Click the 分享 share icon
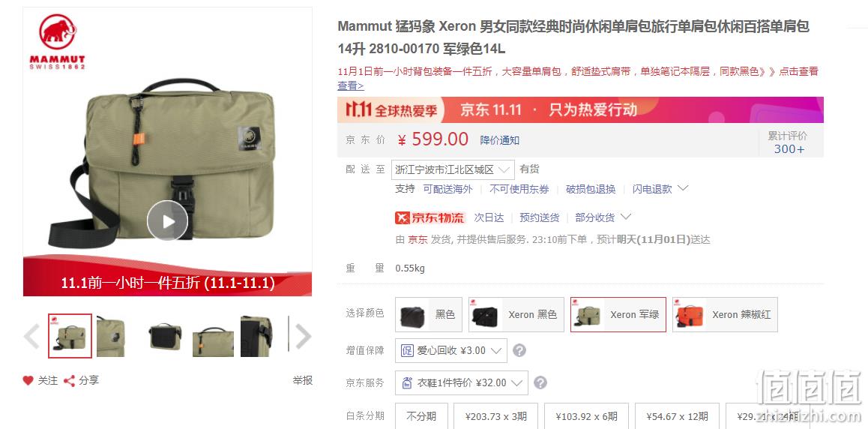The image size is (868, 429). click(69, 381)
